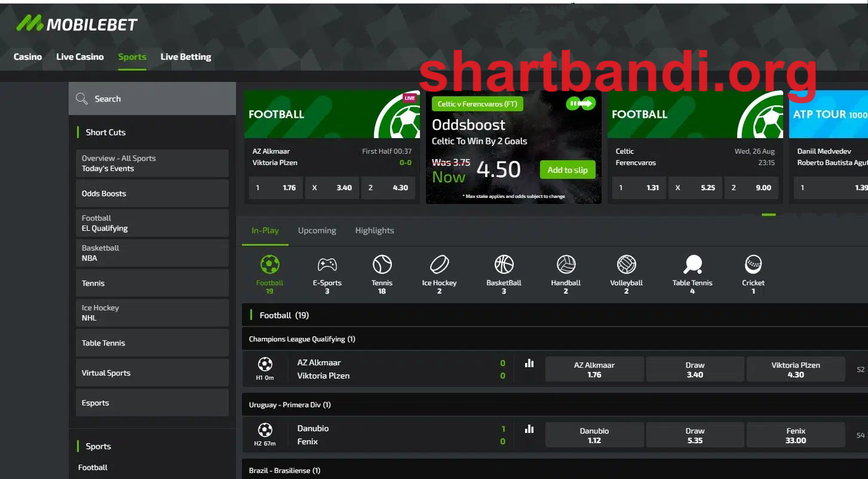Open more markets count 52 for AZ Alkmaar
Image resolution: width=868 pixels, height=479 pixels.
860,370
